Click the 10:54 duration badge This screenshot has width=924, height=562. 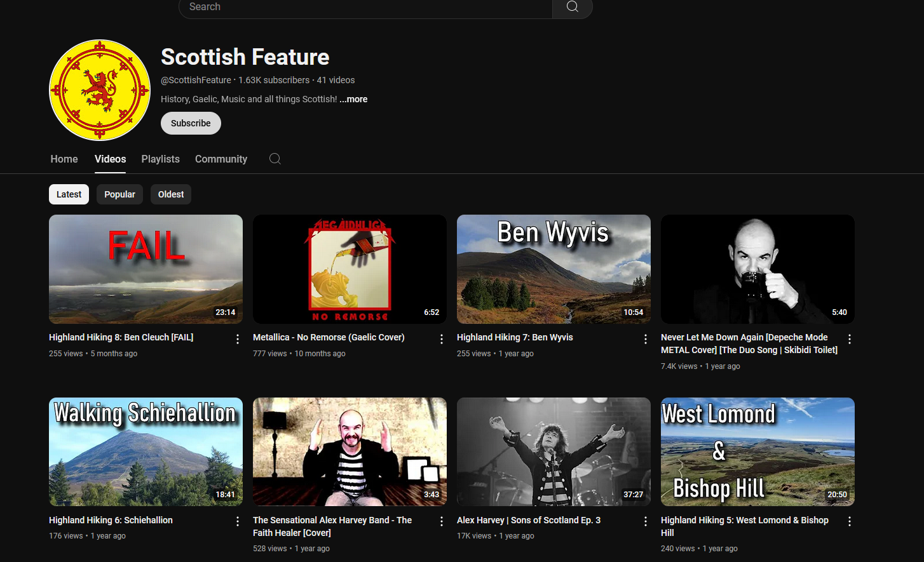point(634,312)
